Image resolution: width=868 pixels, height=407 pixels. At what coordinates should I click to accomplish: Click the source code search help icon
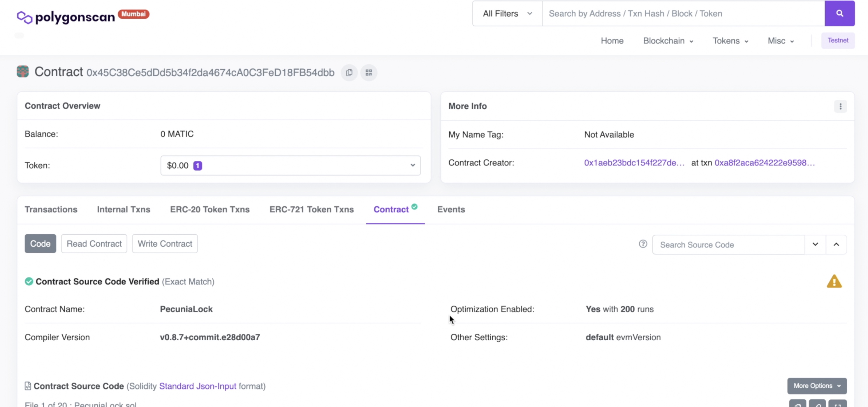(x=642, y=244)
